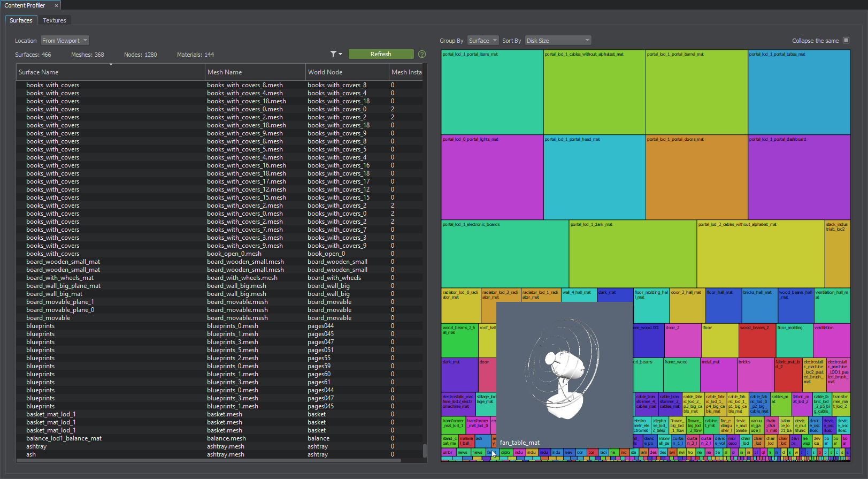This screenshot has width=868, height=479.
Task: Close the Content Profiler tab
Action: coord(56,5)
